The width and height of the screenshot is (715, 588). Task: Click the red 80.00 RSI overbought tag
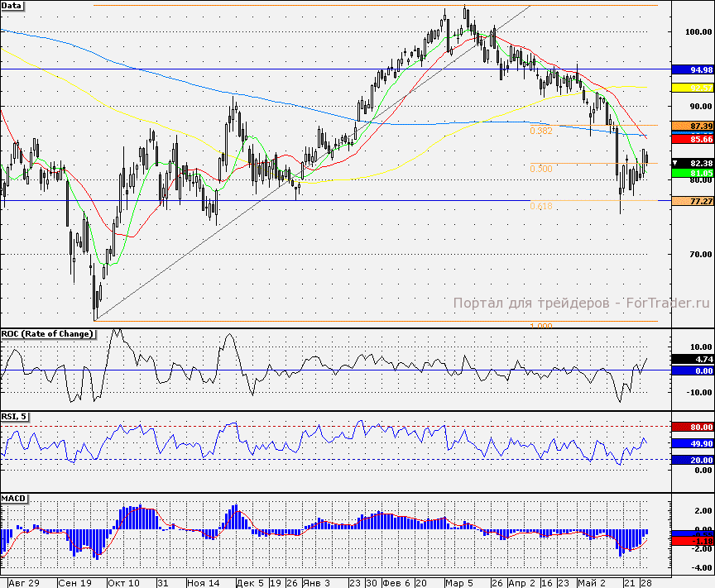692,427
